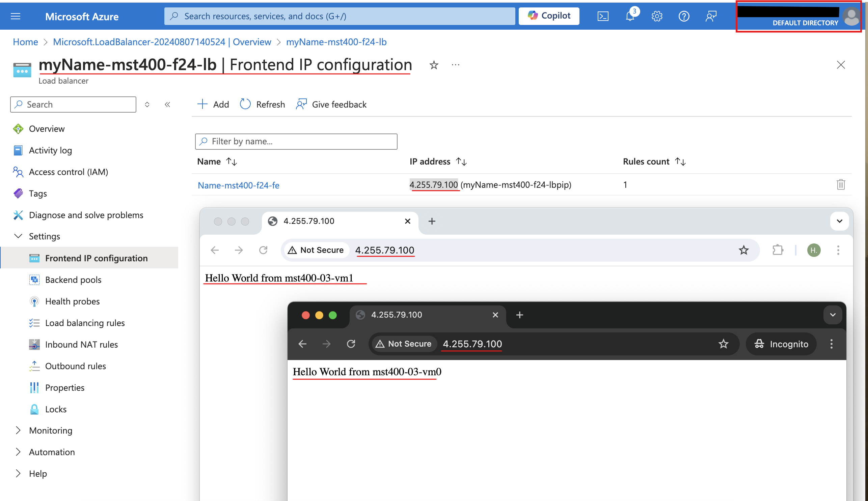Bookmark the page in the light Chrome window

(x=744, y=250)
